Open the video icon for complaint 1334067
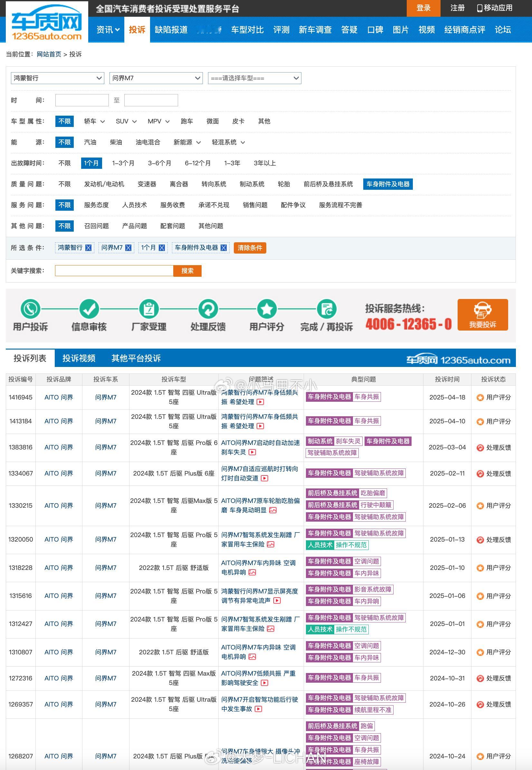This screenshot has width=532, height=770. [264, 478]
